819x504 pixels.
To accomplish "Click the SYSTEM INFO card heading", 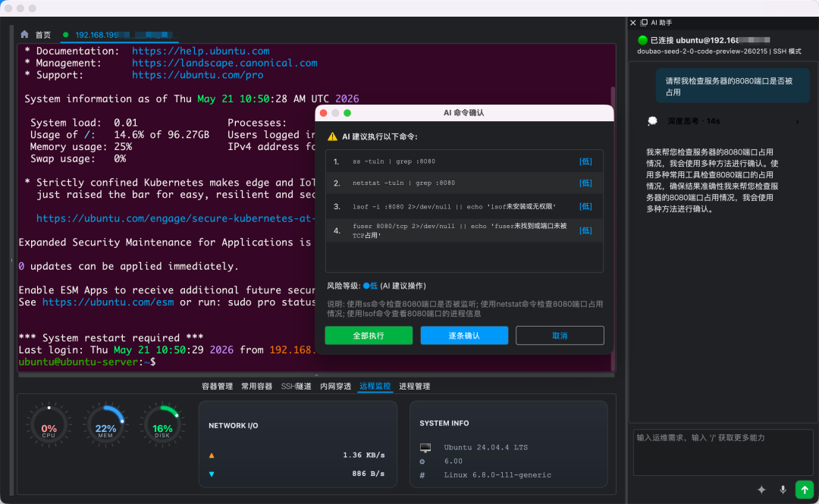I will pos(444,423).
